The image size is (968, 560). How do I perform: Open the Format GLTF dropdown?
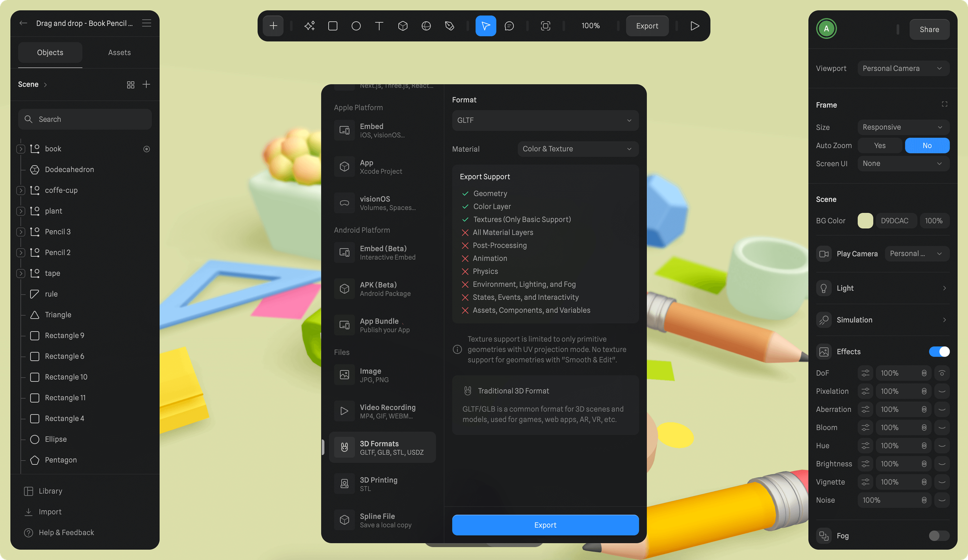tap(545, 120)
